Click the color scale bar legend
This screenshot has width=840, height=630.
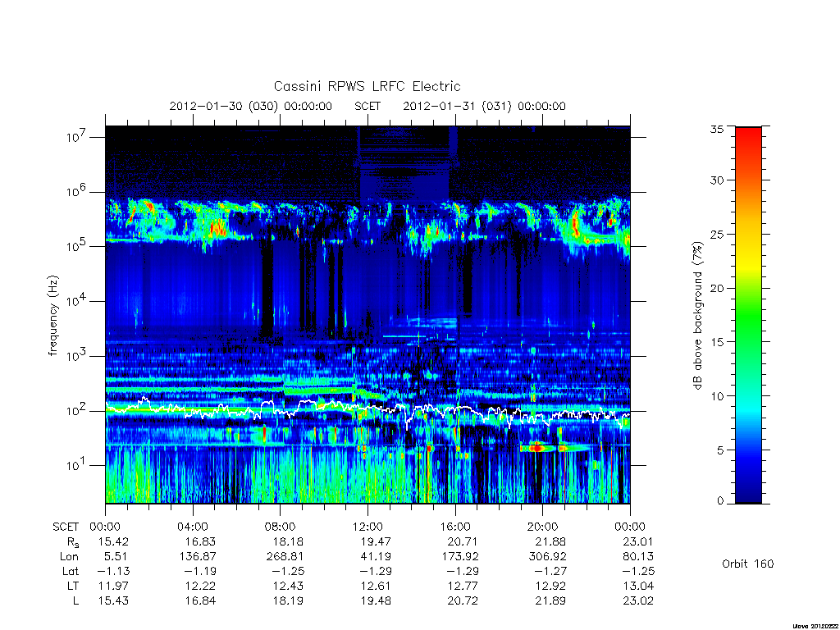click(748, 315)
